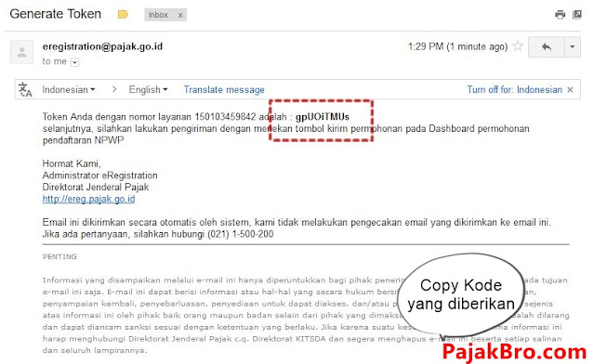
Task: Click 'Direktorat Jenderal Pajak' text
Action: (x=96, y=188)
